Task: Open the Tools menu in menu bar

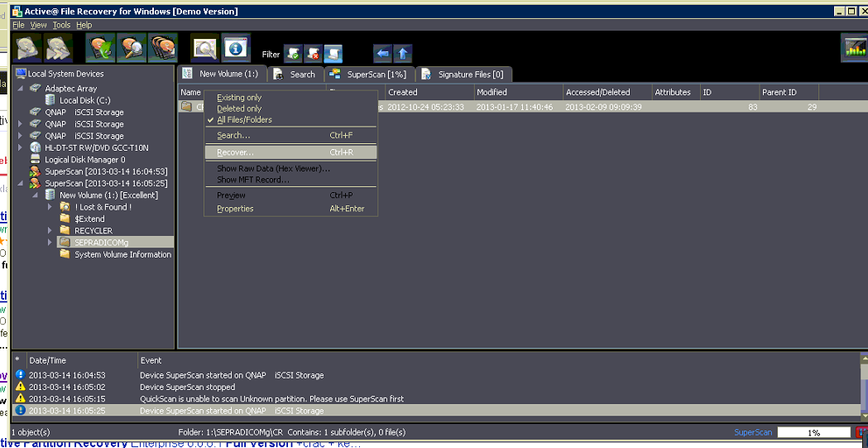Action: coord(61,25)
